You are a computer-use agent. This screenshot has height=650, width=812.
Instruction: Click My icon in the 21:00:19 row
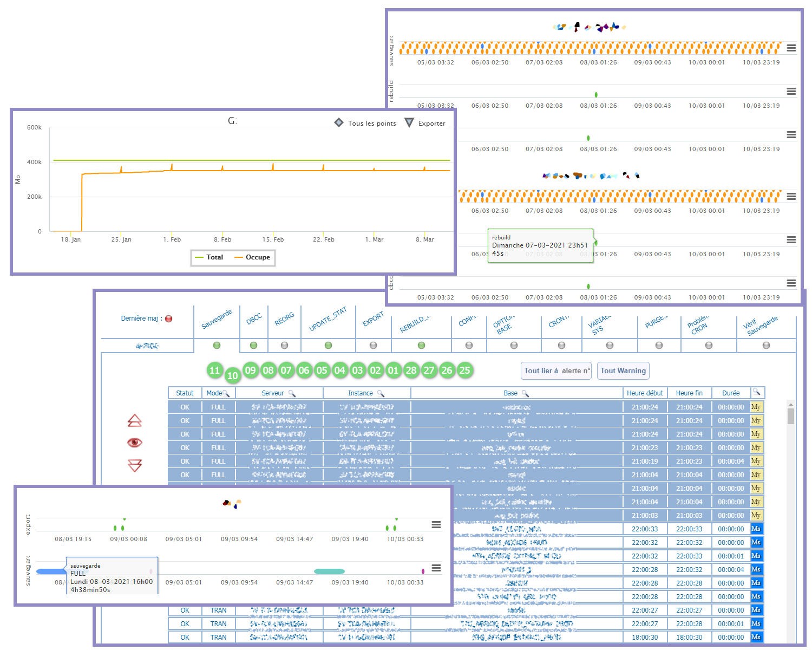pyautogui.click(x=757, y=461)
